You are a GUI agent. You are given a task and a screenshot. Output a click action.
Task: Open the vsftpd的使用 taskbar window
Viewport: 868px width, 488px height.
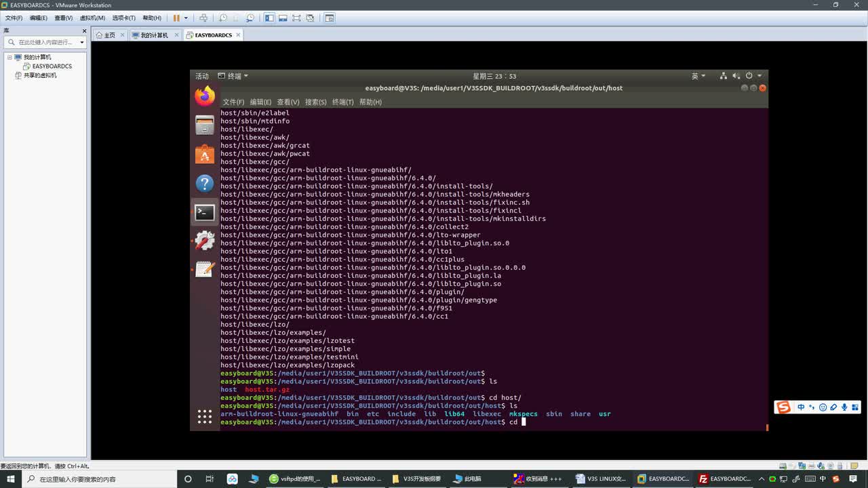pyautogui.click(x=295, y=479)
